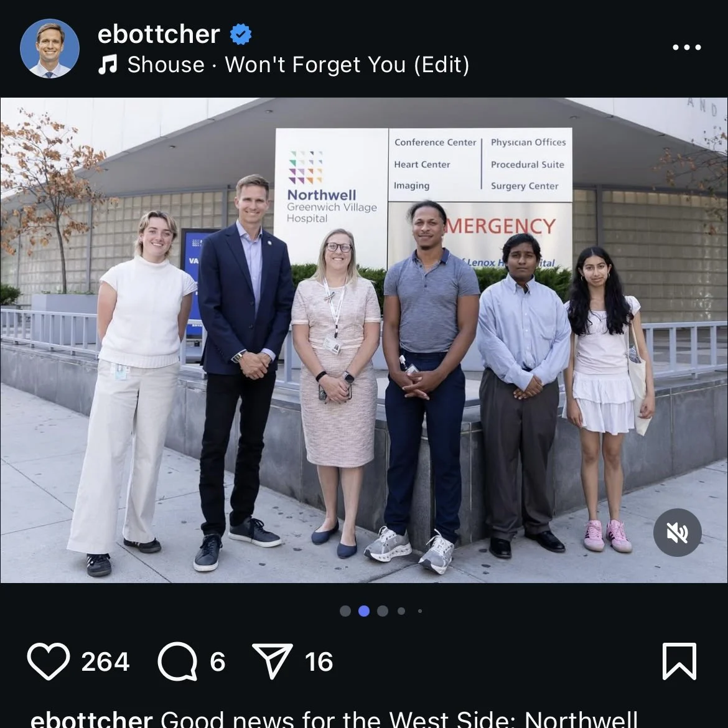Screen dimensions: 728x728
Task: Open the three-dot more options menu
Action: pos(687,47)
